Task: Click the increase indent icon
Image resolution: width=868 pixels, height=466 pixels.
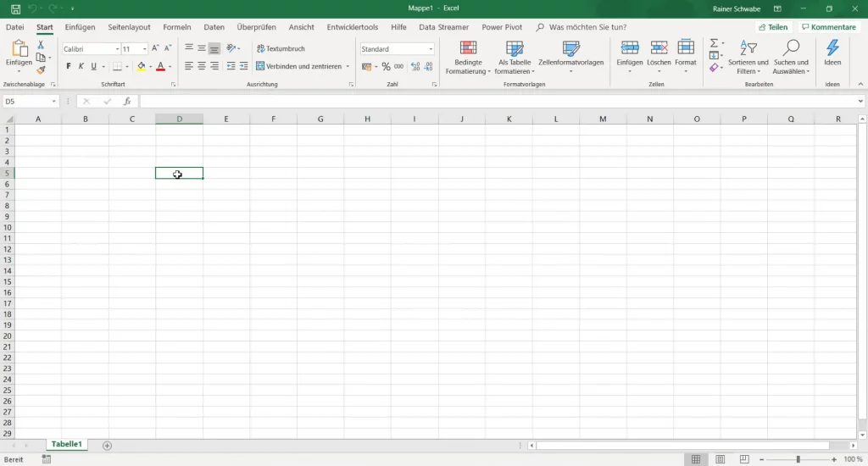Action: click(243, 66)
